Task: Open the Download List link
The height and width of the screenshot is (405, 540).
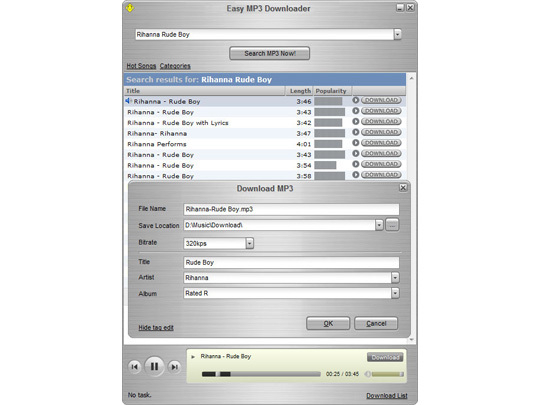Action: point(387,396)
